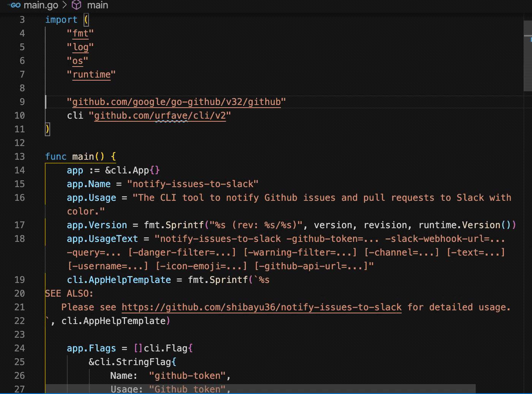Open the github.com/google/go-github/v32/github import link
532x394 pixels.
click(x=177, y=102)
